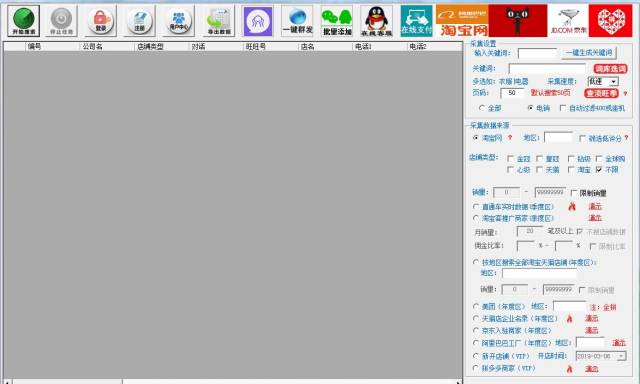Click the 店铺类型 column header
The image size is (640, 384).
150,47
